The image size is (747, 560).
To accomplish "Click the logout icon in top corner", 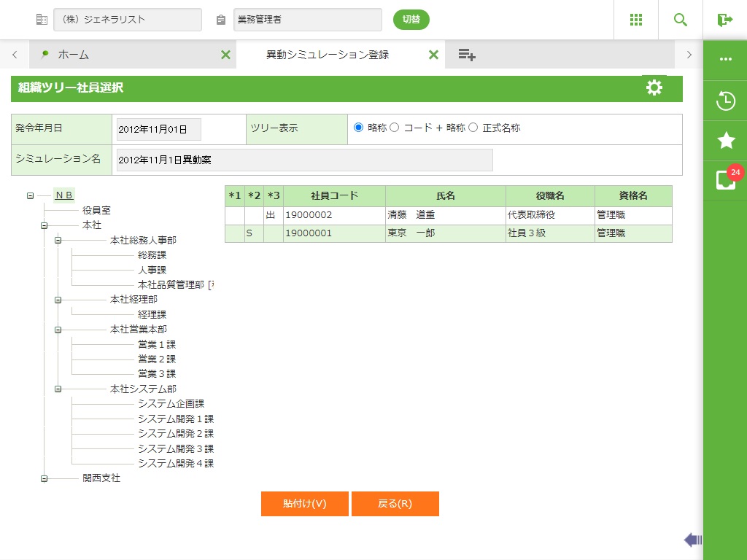I will [724, 20].
